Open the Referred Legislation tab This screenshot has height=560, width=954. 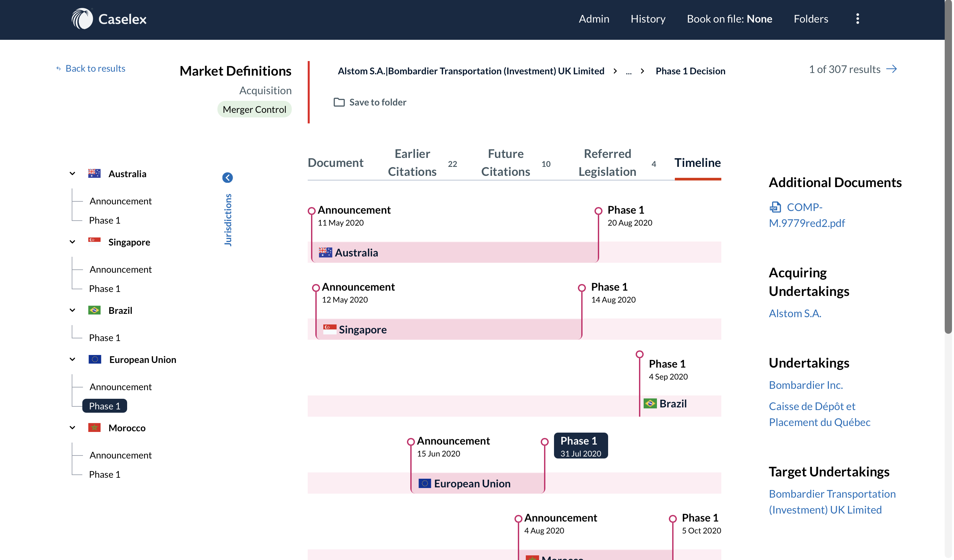tap(607, 163)
